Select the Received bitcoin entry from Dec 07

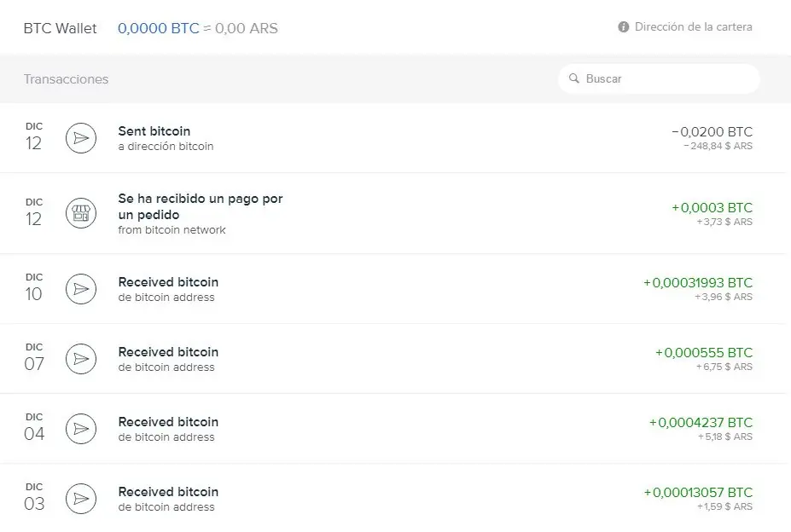click(x=168, y=352)
